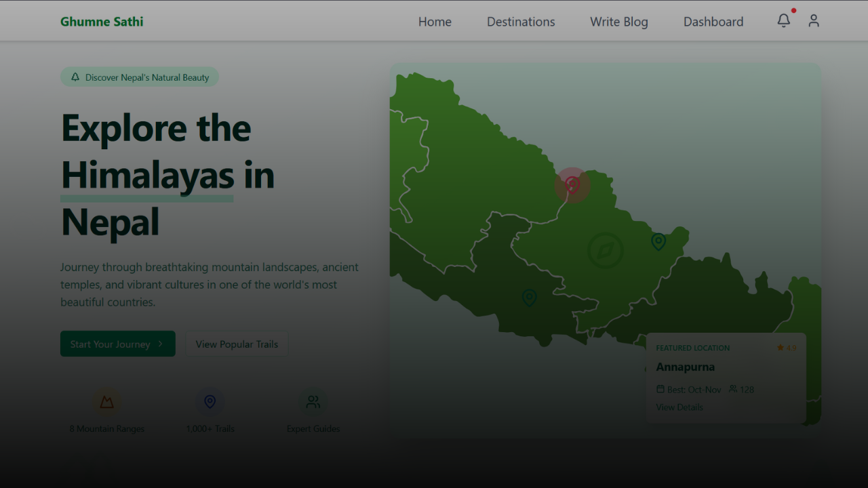This screenshot has width=868, height=488.
Task: Navigate to Write Blog
Action: [x=618, y=22]
